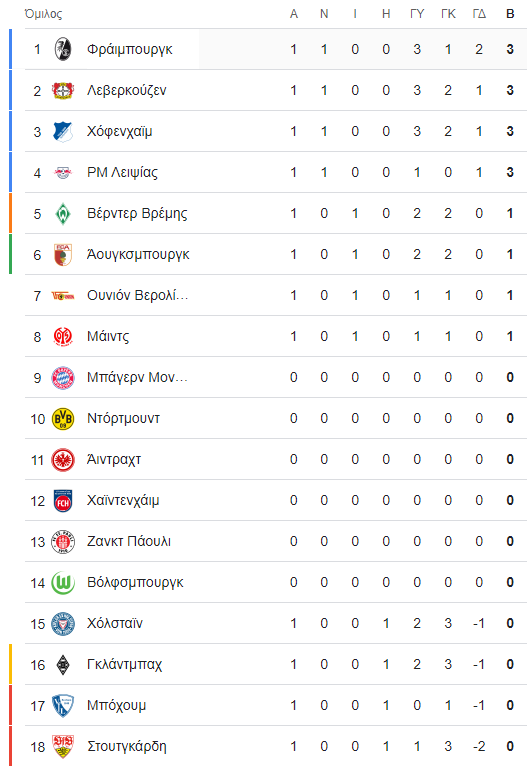Click the Werder Bremen green diamond crest
Image resolution: width=527 pixels, height=767 pixels.
point(63,214)
